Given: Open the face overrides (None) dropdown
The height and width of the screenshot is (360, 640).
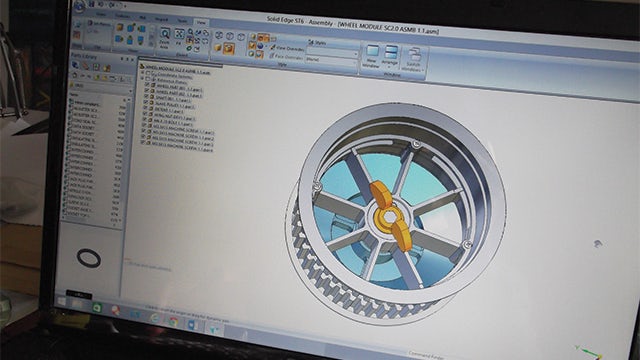Looking at the screenshot, I should pos(331,61).
